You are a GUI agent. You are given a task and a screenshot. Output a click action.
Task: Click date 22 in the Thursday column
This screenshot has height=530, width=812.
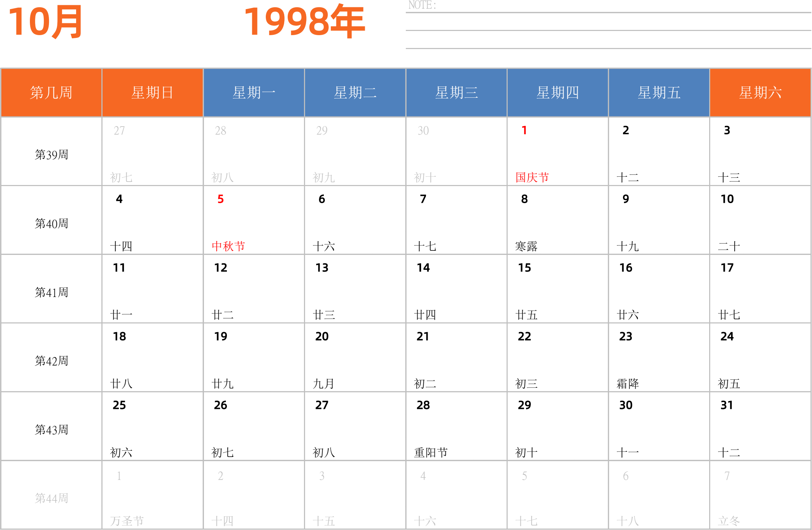pyautogui.click(x=524, y=336)
